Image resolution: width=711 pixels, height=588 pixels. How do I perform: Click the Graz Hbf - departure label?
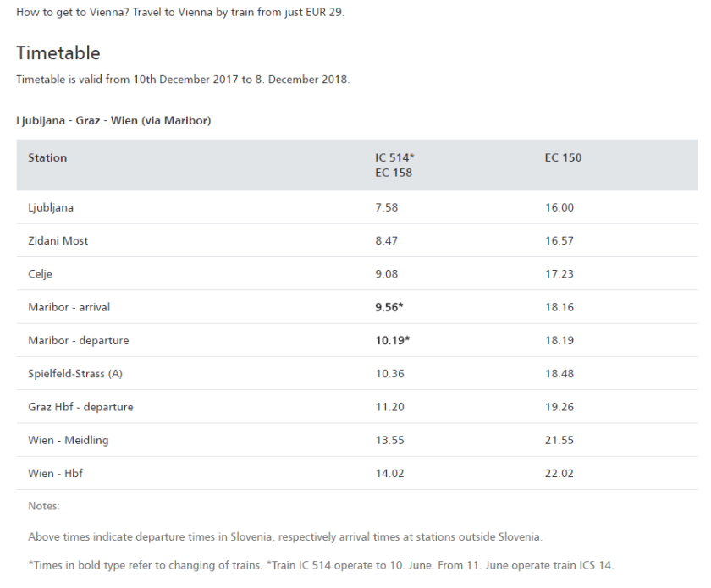[x=80, y=407]
